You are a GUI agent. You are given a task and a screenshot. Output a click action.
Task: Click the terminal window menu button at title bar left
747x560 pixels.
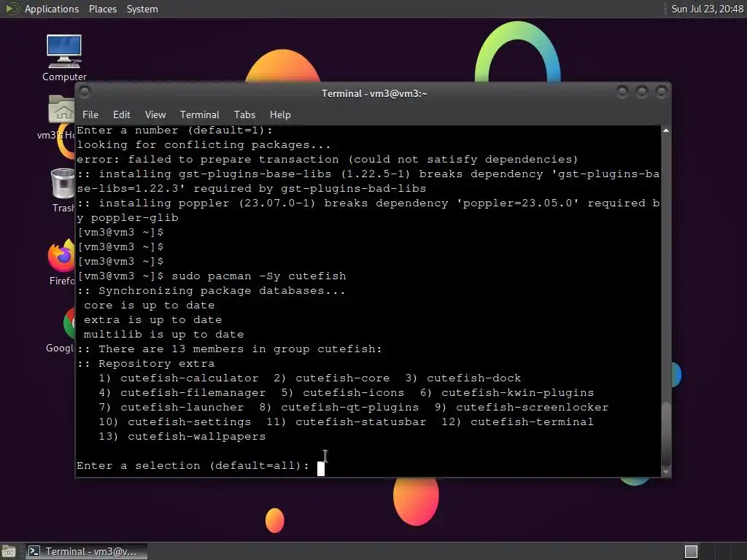85,92
